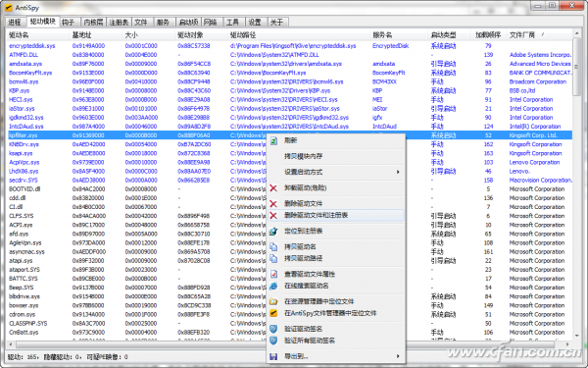Click AntiSpy icon beside 在AntiSpy文件管理器中定位文件
Image resolution: width=588 pixels, height=368 pixels.
coord(273,314)
